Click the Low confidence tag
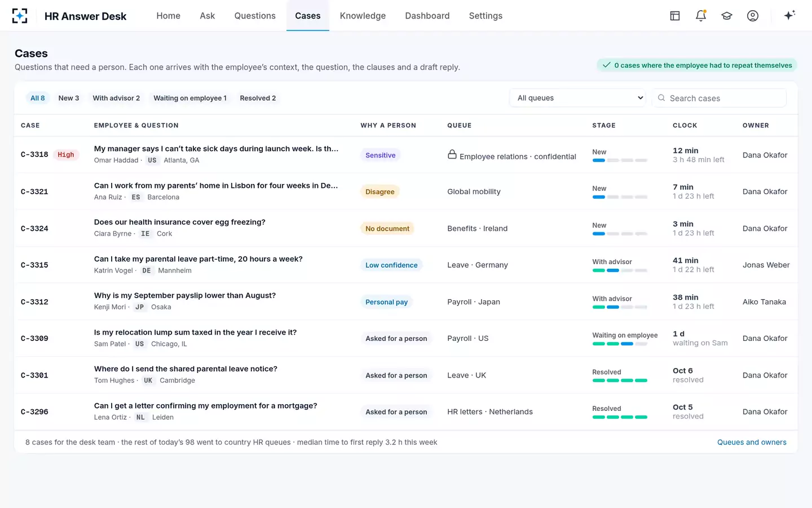The height and width of the screenshot is (508, 812). click(391, 265)
